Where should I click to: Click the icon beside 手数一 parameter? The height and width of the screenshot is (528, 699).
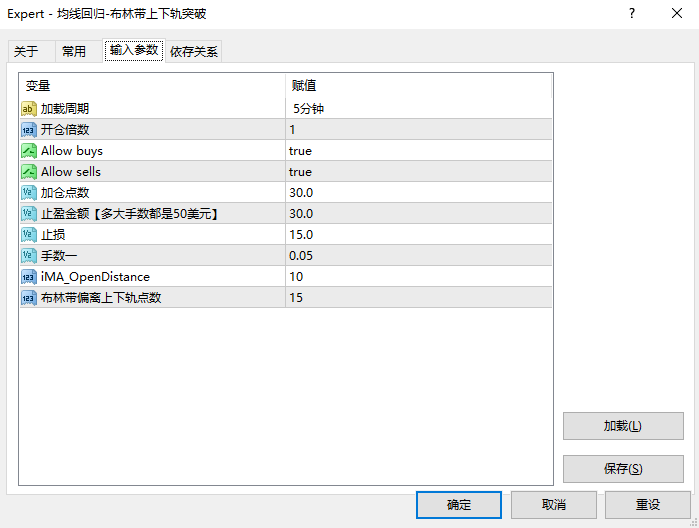pyautogui.click(x=29, y=255)
